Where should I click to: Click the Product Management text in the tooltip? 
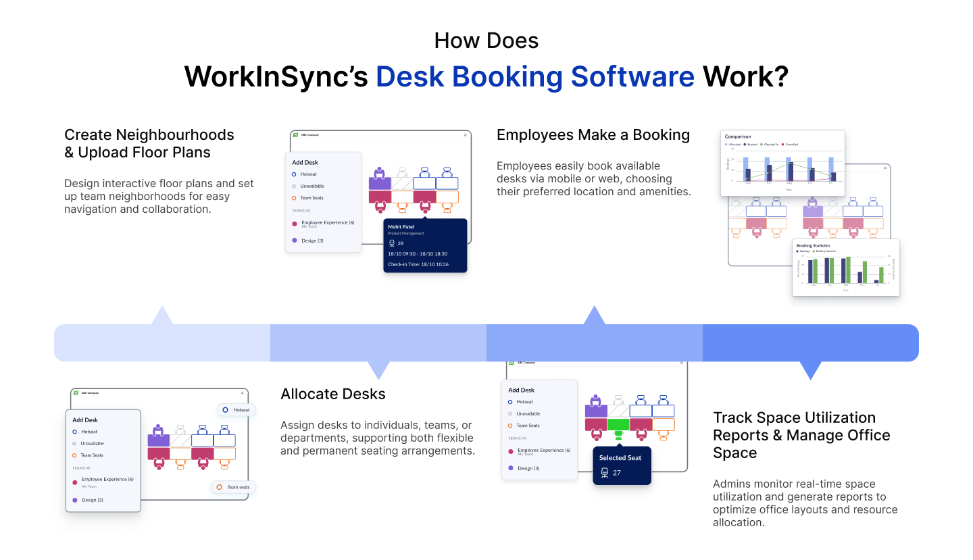coord(406,234)
